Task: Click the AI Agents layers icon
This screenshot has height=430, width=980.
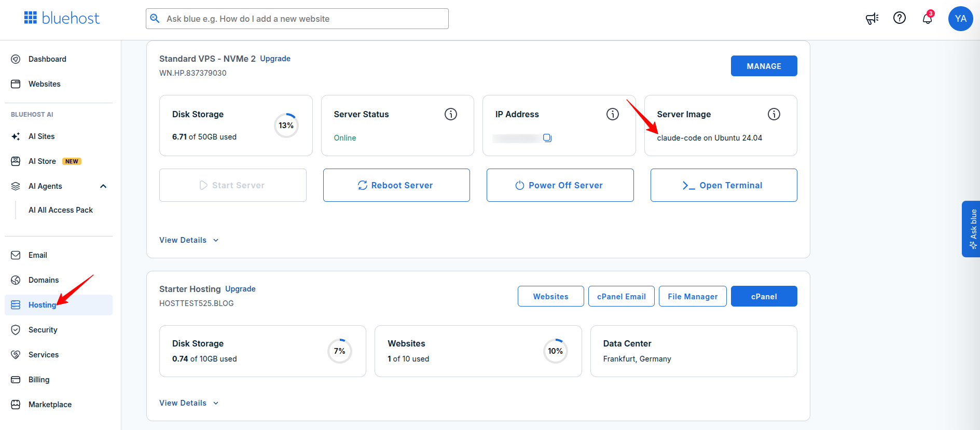Action: point(16,186)
